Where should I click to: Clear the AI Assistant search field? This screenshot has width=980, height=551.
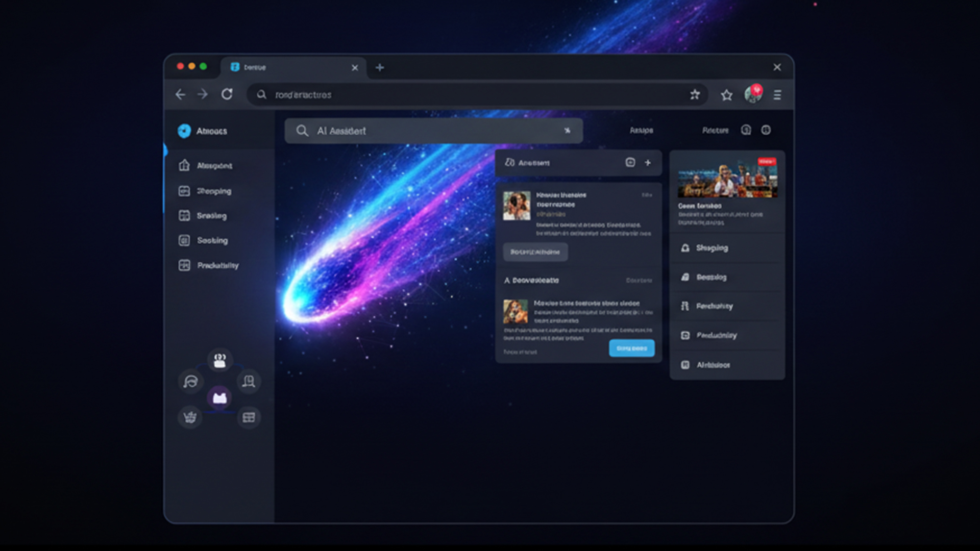pyautogui.click(x=567, y=131)
